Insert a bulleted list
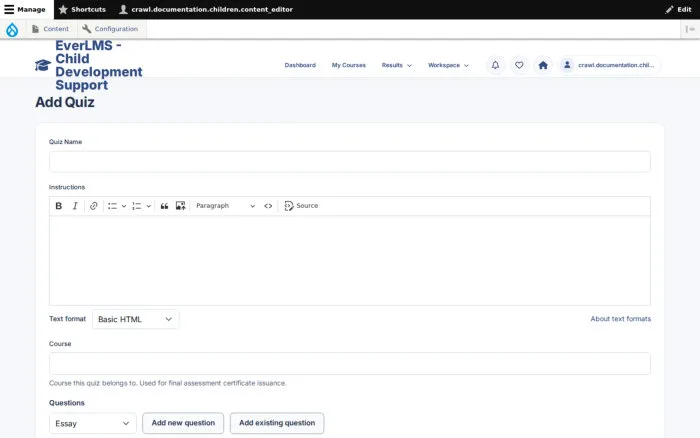Image resolution: width=700 pixels, height=438 pixels. 112,206
